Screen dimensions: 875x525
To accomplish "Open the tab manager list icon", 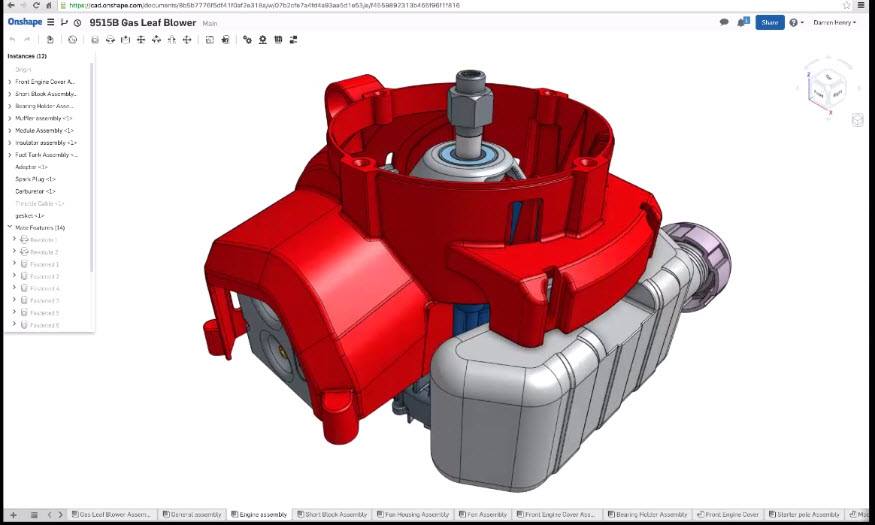I will click(34, 514).
